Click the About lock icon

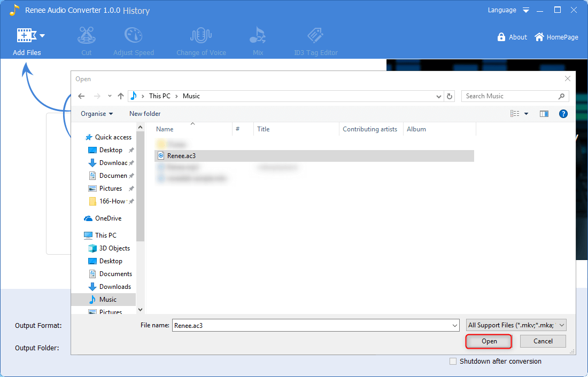pyautogui.click(x=501, y=37)
